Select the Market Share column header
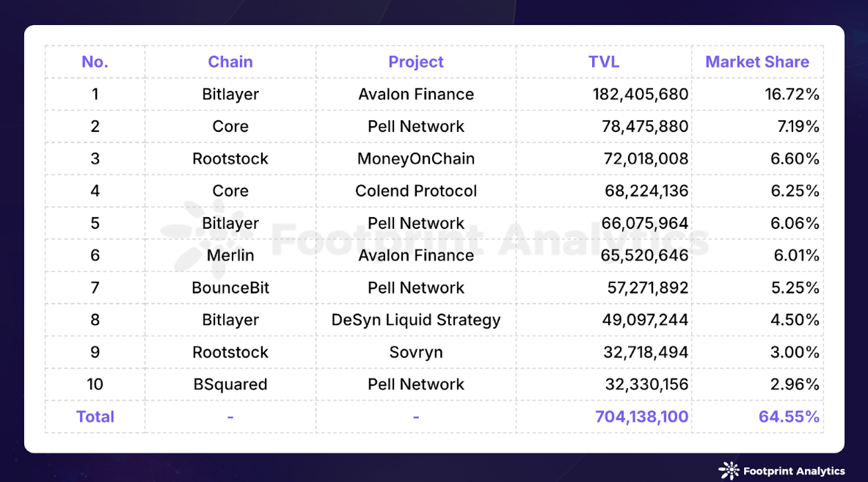The height and width of the screenshot is (482, 868). pyautogui.click(x=756, y=62)
